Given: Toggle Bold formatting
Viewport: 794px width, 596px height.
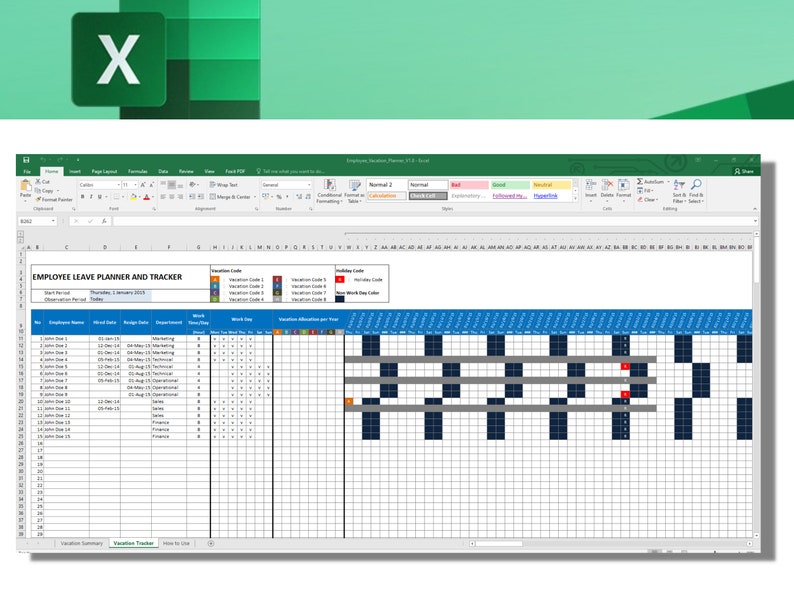Looking at the screenshot, I should (x=83, y=196).
